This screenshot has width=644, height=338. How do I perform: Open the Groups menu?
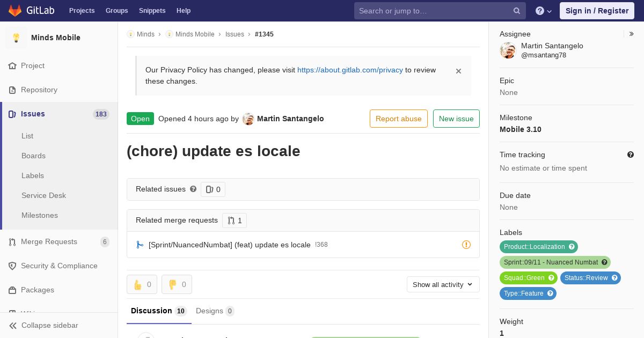(116, 10)
